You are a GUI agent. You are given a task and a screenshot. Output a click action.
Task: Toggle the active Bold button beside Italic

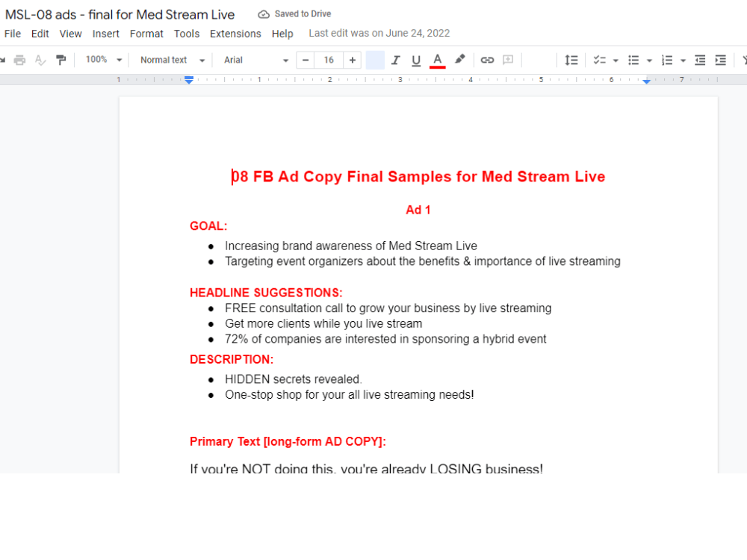click(375, 60)
